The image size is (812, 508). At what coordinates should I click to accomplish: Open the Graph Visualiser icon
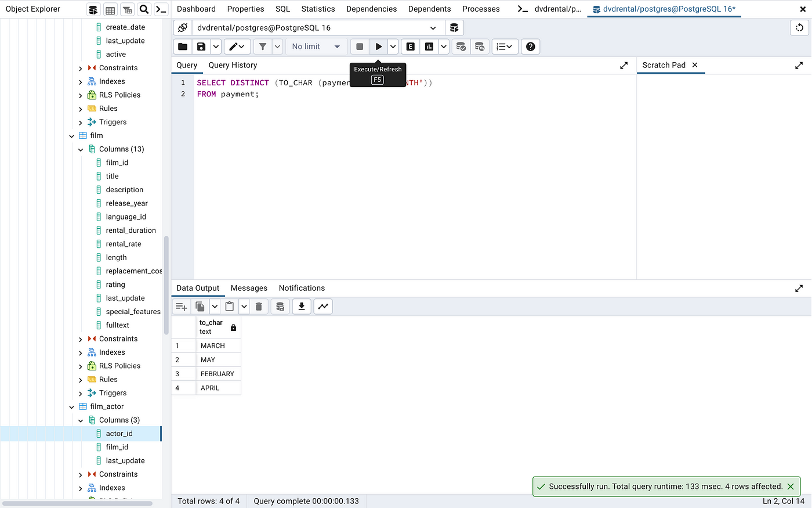(323, 307)
